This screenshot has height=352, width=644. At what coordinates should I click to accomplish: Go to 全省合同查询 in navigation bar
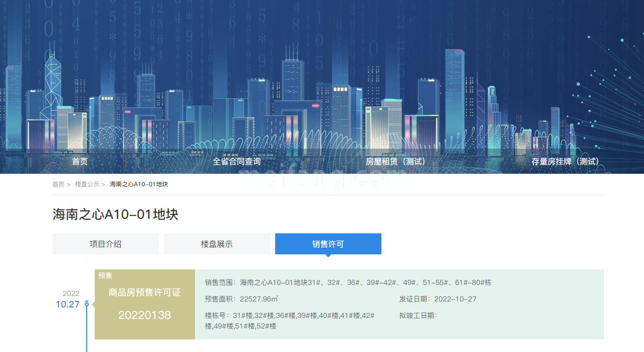tap(237, 162)
